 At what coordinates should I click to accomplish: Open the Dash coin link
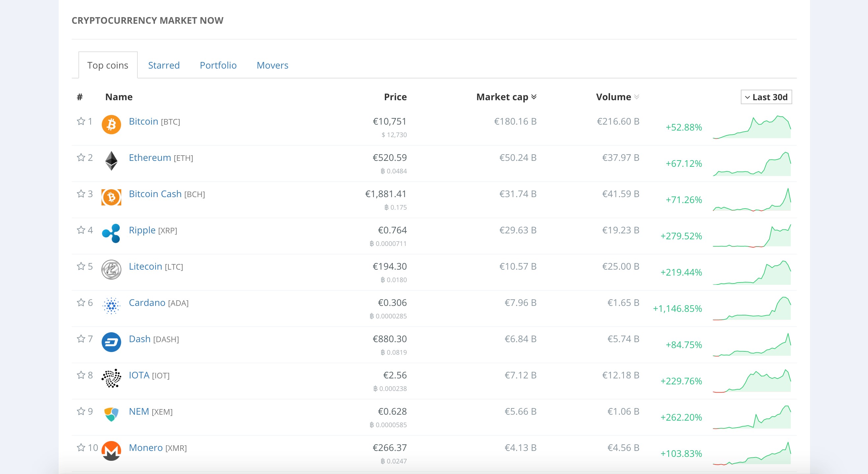(x=140, y=339)
